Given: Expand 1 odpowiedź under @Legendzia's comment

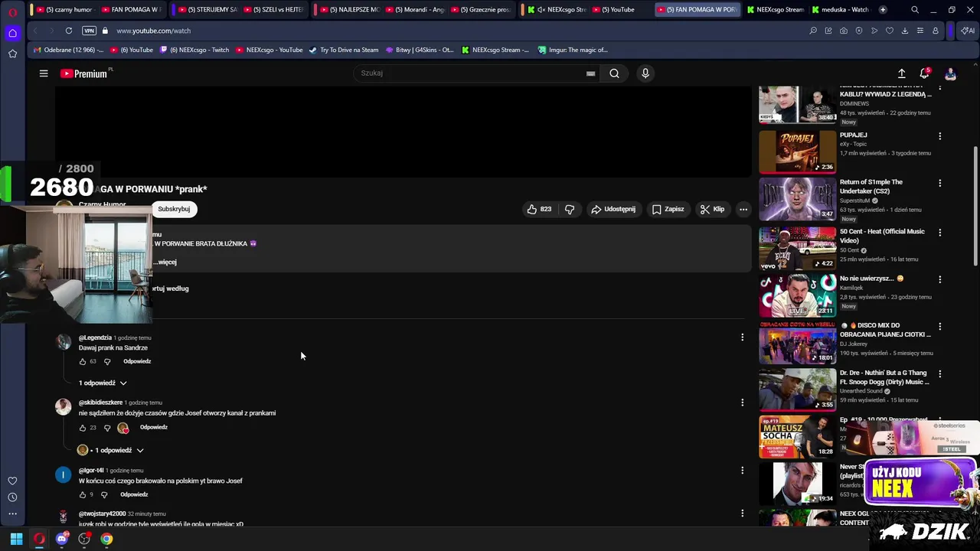Looking at the screenshot, I should [x=103, y=383].
